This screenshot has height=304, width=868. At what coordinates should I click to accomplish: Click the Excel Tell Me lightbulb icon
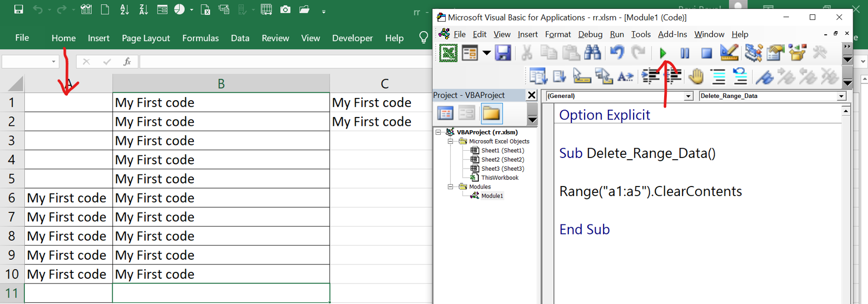(423, 37)
